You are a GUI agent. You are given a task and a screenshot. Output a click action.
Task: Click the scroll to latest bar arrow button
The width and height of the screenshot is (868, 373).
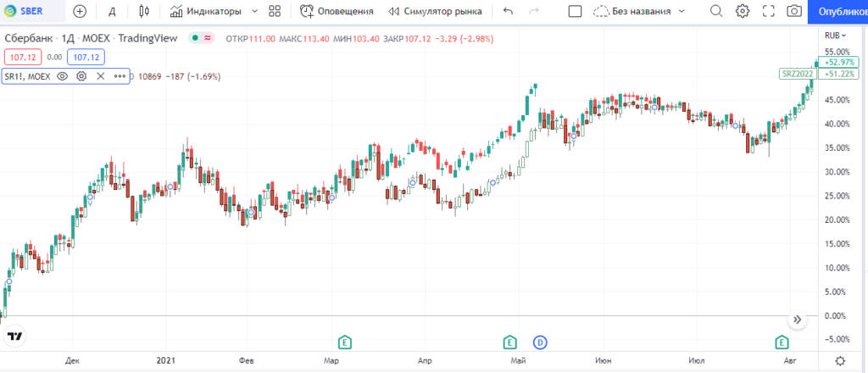point(797,320)
